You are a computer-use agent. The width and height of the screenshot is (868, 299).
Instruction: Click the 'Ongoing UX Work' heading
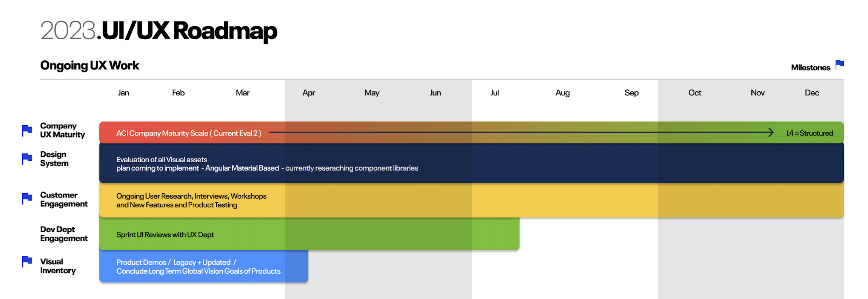click(89, 66)
